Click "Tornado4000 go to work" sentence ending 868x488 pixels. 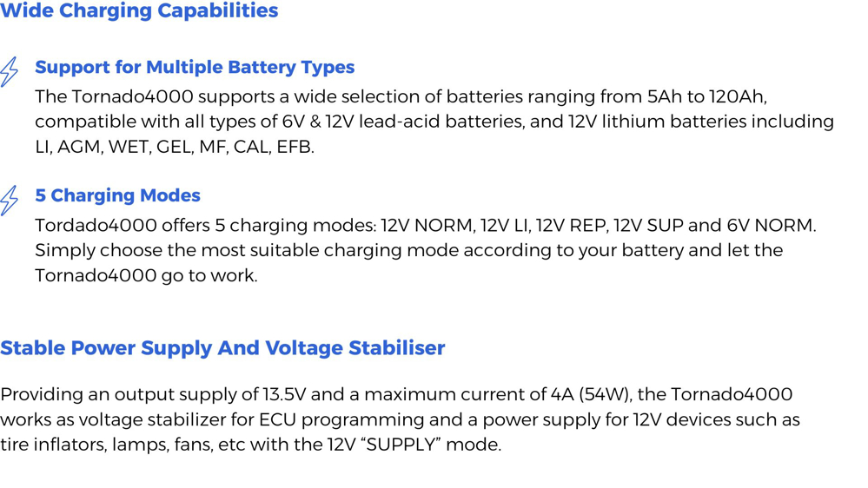click(x=146, y=276)
